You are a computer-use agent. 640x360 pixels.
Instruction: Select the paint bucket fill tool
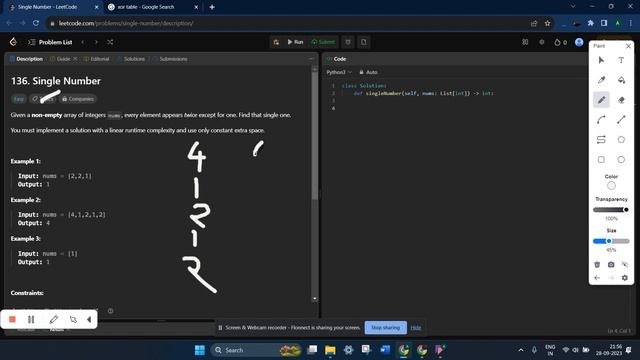click(x=621, y=80)
